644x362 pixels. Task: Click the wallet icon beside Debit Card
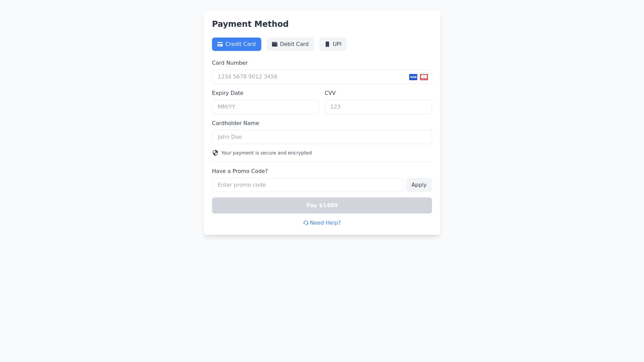(x=274, y=44)
